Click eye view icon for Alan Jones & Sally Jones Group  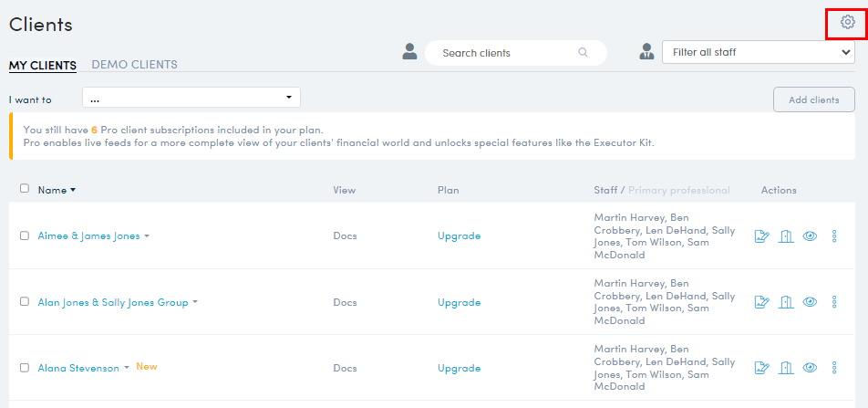pyautogui.click(x=810, y=302)
